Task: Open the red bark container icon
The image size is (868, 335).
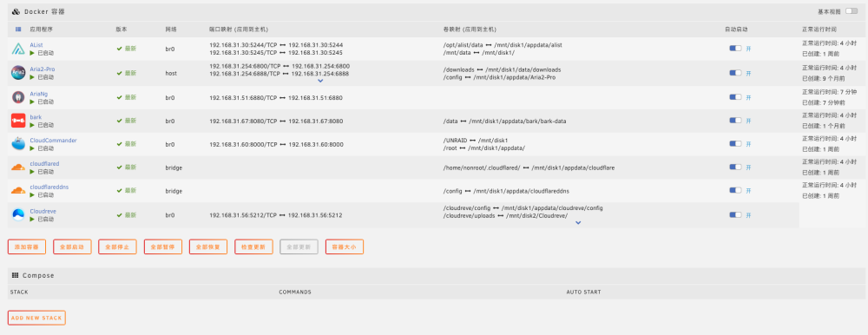Action: (18, 121)
